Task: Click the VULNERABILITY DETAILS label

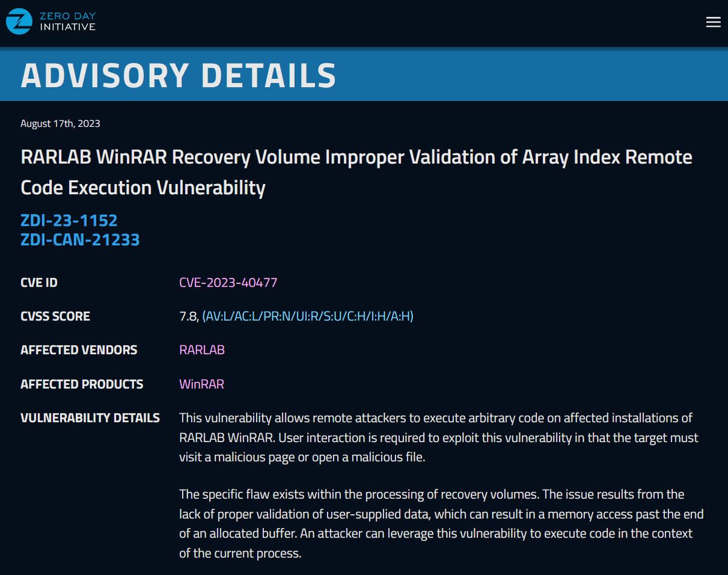Action: (x=90, y=418)
